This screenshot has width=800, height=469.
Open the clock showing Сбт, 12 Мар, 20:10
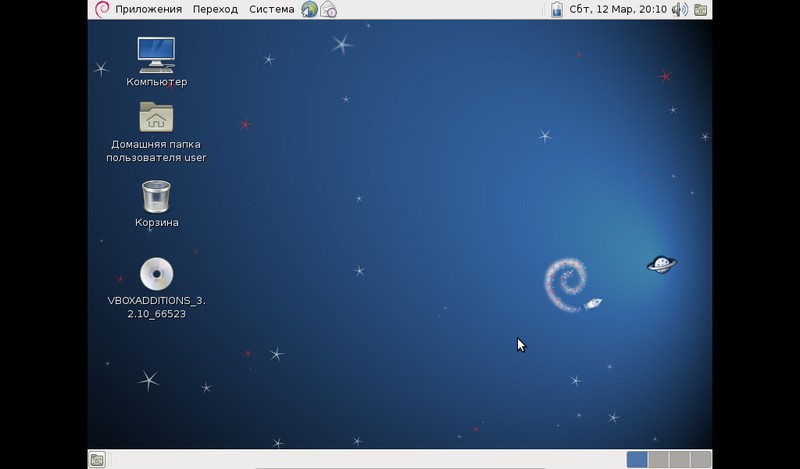tap(618, 9)
